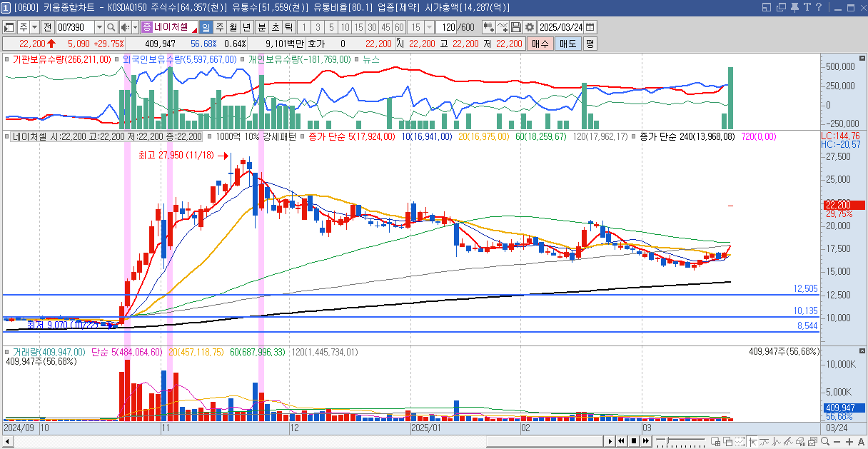The height and width of the screenshot is (449, 868).
Task: Click the 외국인보유수량 legend label
Action: (179, 59)
